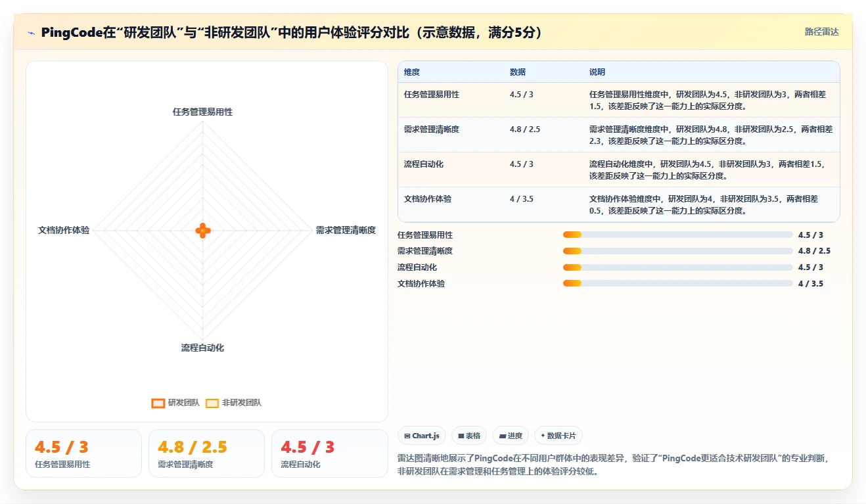The image size is (866, 504).
Task: Click the progress bar for 任务管理易用性
Action: click(678, 235)
